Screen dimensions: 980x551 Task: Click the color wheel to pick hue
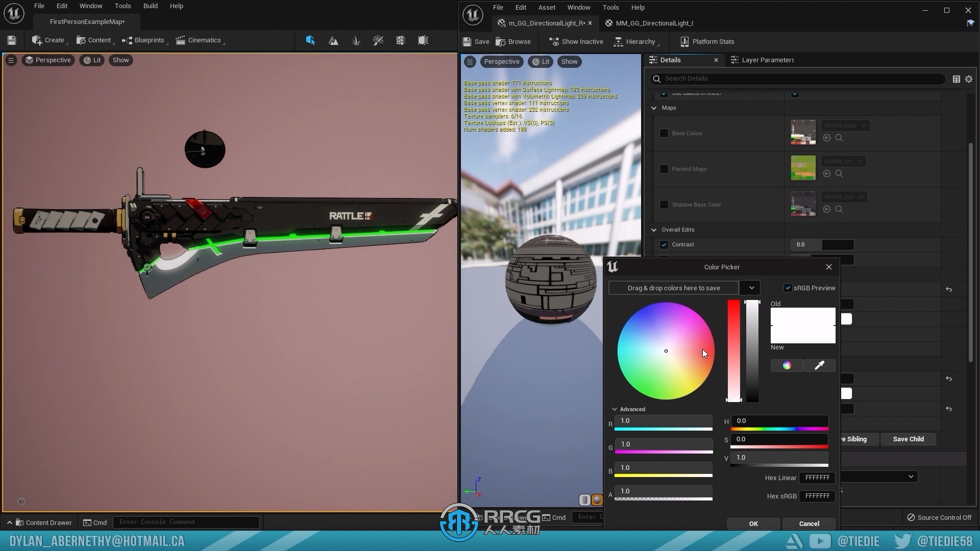(x=666, y=351)
